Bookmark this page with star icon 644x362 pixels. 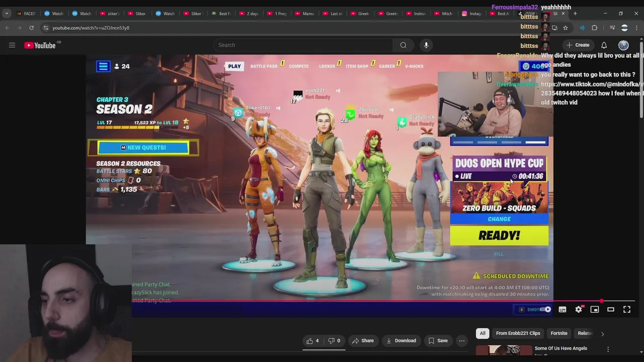(566, 28)
